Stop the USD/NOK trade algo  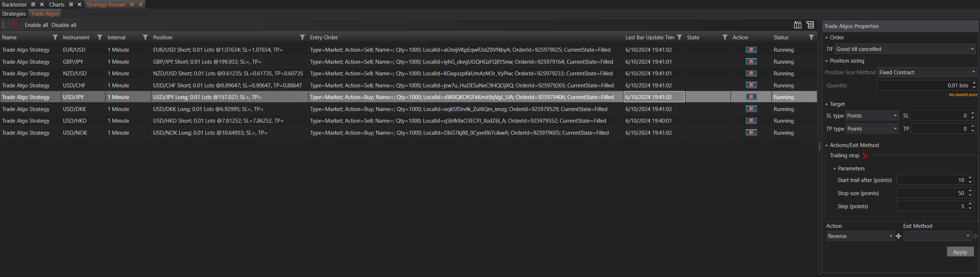click(751, 132)
